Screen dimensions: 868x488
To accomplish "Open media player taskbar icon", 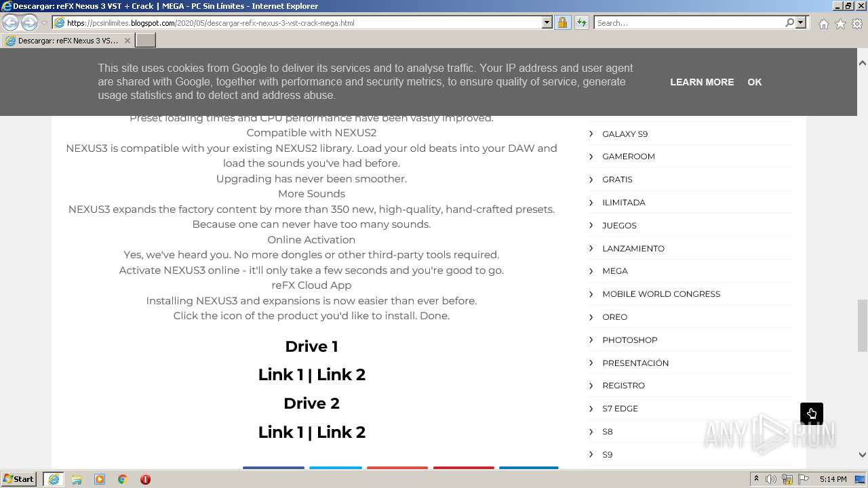I will click(100, 479).
